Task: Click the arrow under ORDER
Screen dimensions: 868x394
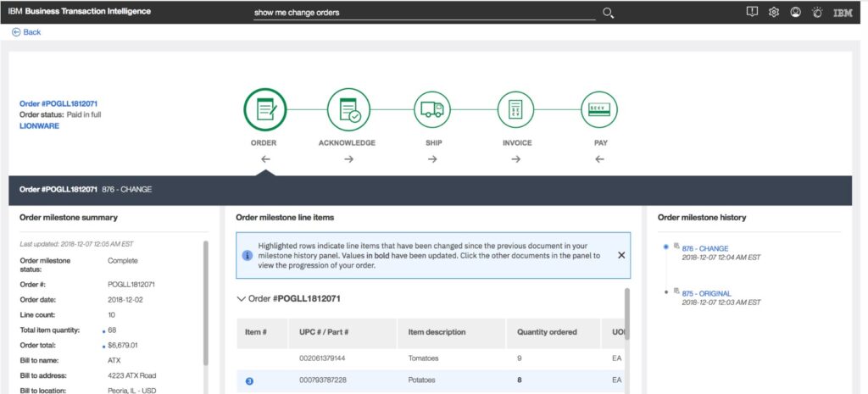Action: (265, 158)
